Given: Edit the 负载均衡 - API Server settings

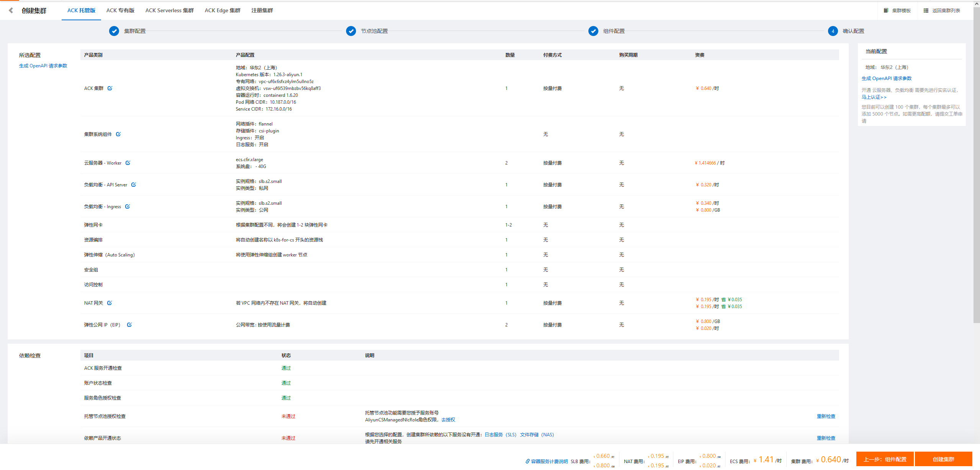Looking at the screenshot, I should click(x=134, y=184).
